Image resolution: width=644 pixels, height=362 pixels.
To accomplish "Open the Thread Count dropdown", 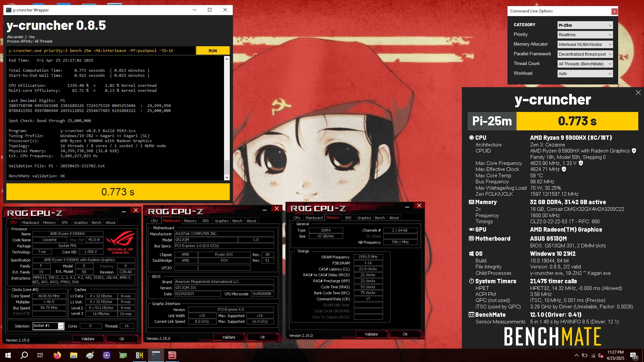I will (x=585, y=64).
